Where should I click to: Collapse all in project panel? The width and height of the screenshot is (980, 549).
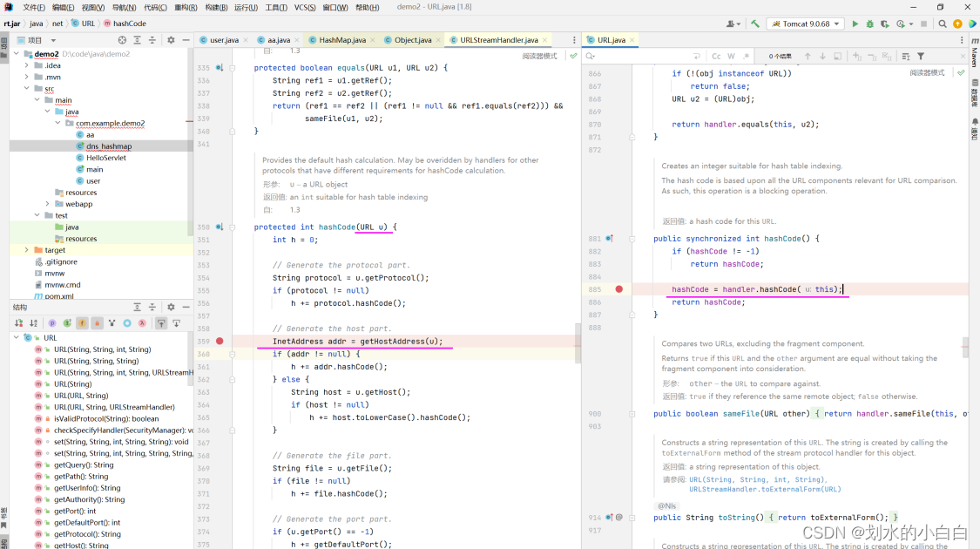click(152, 40)
